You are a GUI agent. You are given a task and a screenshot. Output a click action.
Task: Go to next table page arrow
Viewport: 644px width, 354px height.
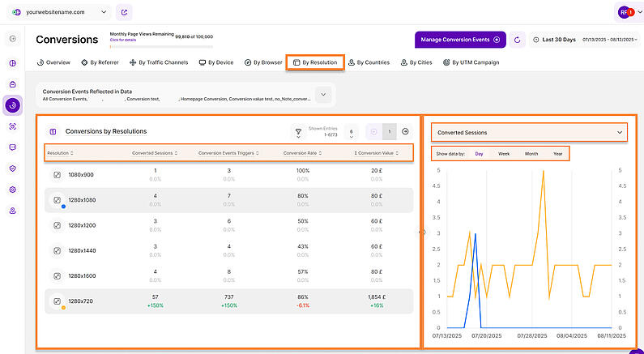pyautogui.click(x=405, y=131)
